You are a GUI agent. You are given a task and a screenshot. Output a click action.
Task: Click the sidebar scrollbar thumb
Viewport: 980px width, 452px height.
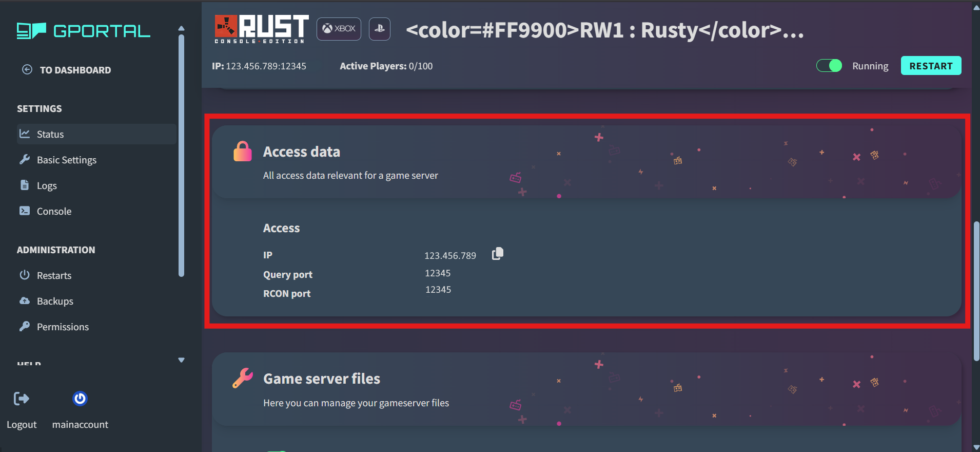pyautogui.click(x=181, y=155)
